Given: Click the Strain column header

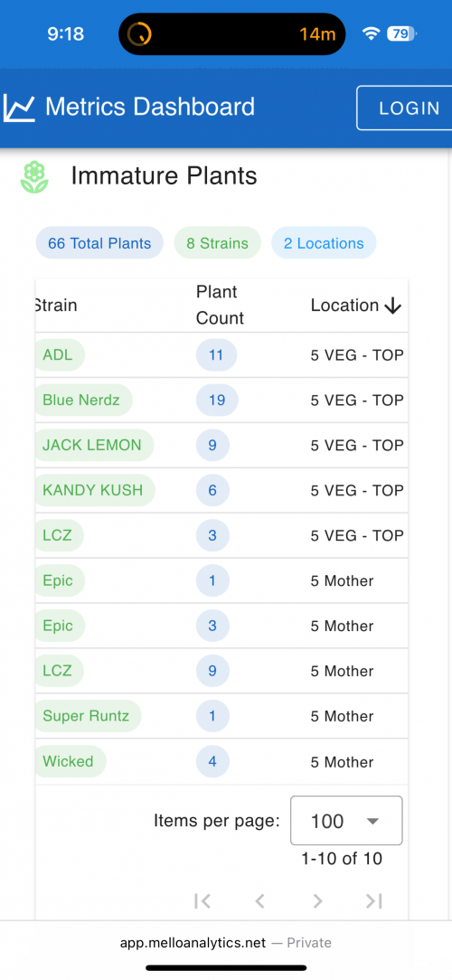Looking at the screenshot, I should [55, 306].
